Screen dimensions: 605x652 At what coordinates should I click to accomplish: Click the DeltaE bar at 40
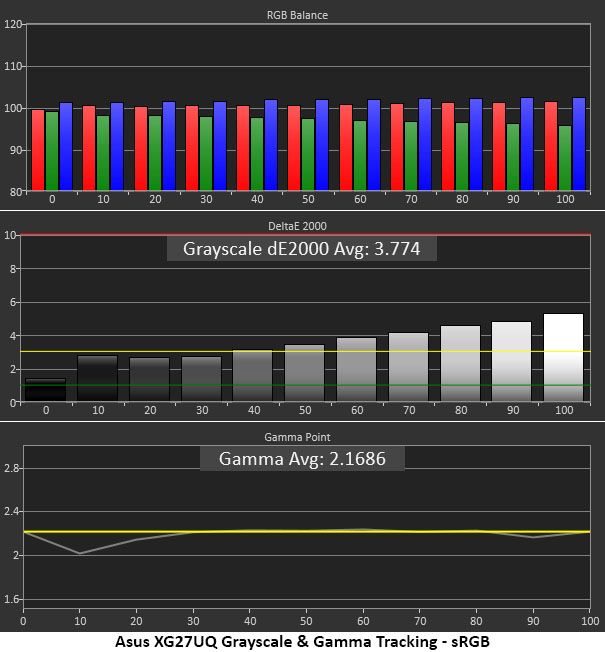point(253,375)
